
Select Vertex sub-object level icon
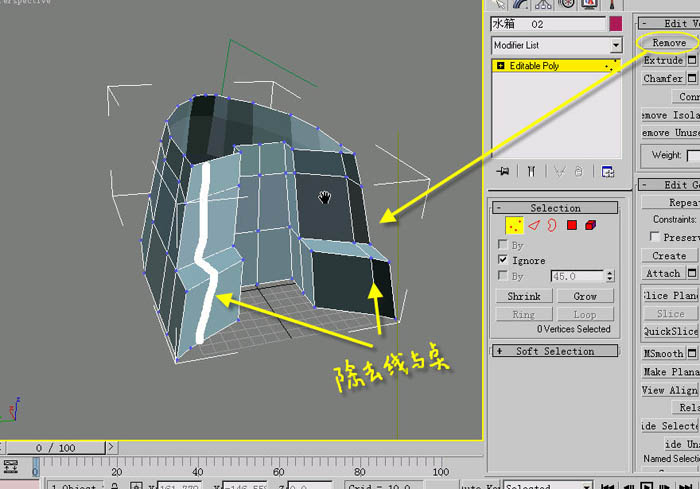coord(514,226)
